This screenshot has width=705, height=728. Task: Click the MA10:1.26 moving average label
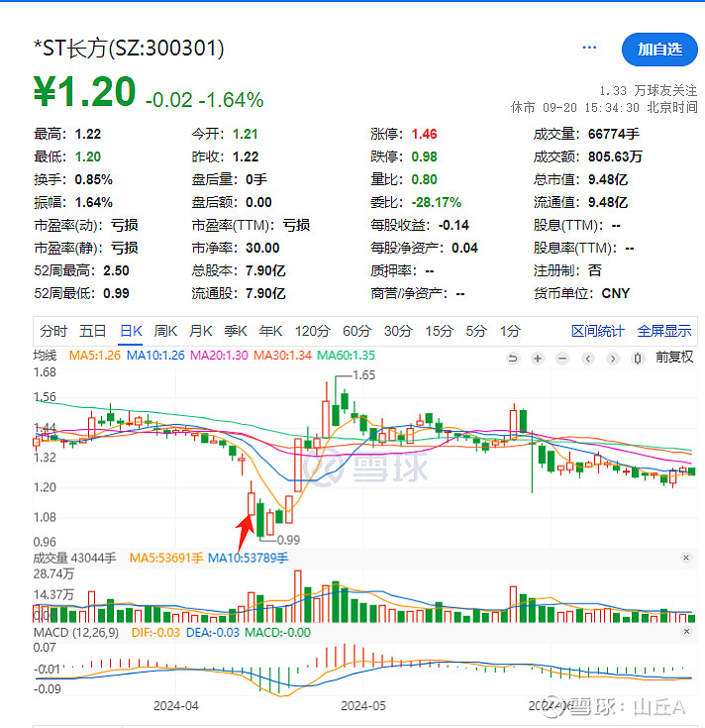click(155, 356)
